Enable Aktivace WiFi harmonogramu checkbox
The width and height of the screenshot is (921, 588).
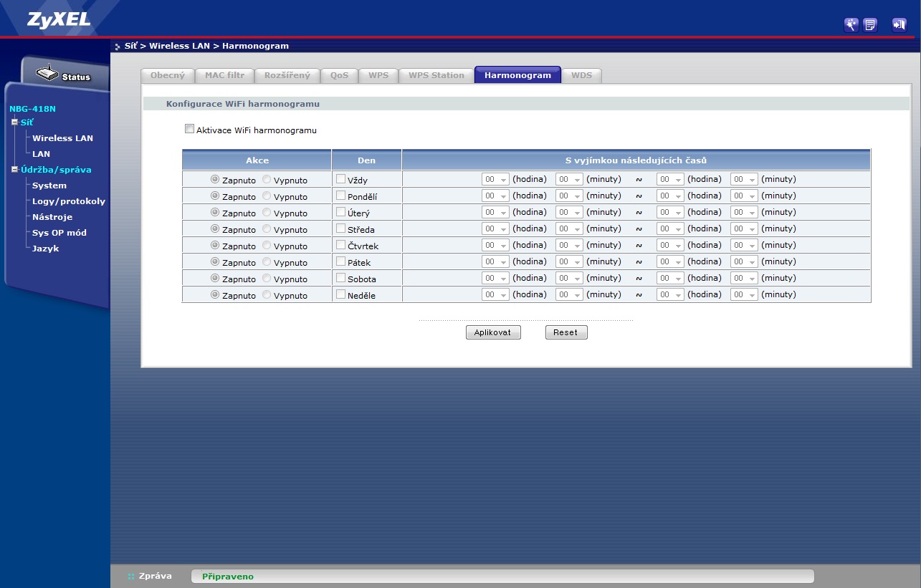tap(189, 129)
